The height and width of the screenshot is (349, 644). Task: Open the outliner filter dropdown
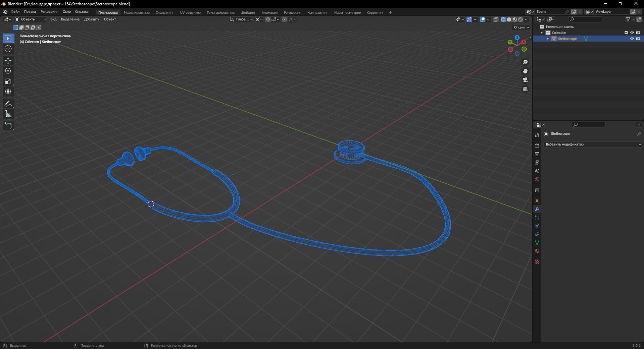coord(630,19)
